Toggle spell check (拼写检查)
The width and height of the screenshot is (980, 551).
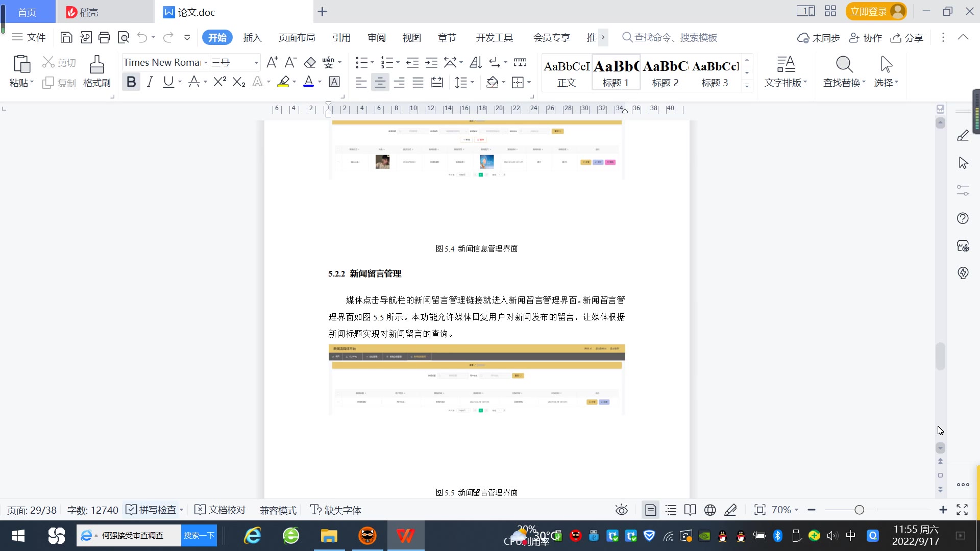(x=152, y=510)
